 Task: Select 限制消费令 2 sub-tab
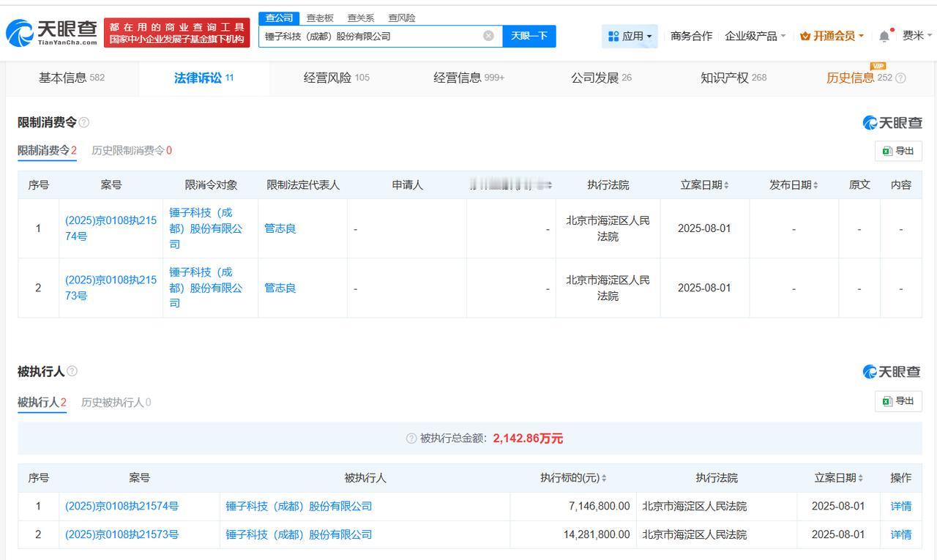tap(47, 150)
